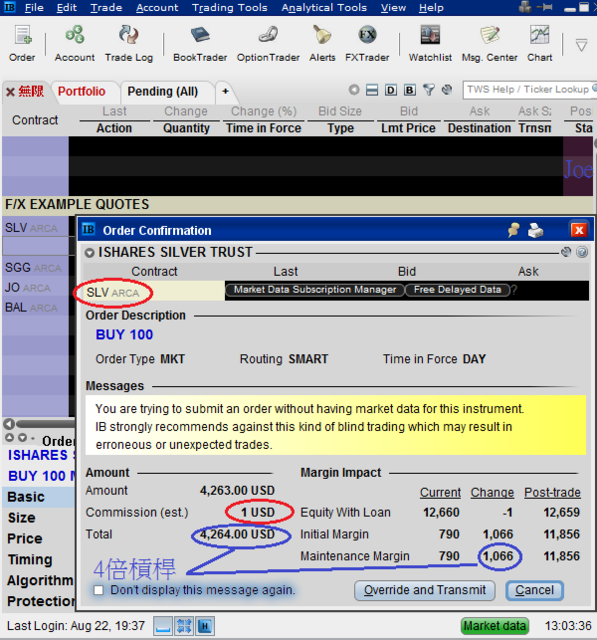Open the File menu
The image size is (597, 640).
[34, 8]
